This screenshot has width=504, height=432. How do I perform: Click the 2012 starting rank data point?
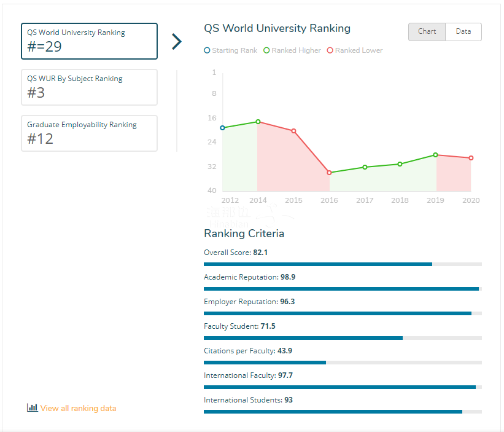point(222,128)
